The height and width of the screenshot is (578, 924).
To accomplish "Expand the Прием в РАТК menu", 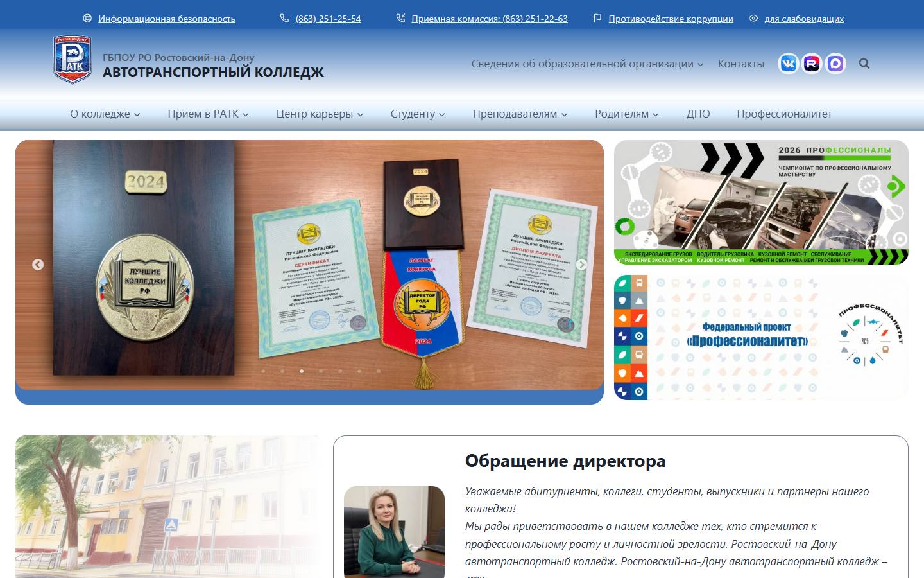I will pyautogui.click(x=208, y=114).
